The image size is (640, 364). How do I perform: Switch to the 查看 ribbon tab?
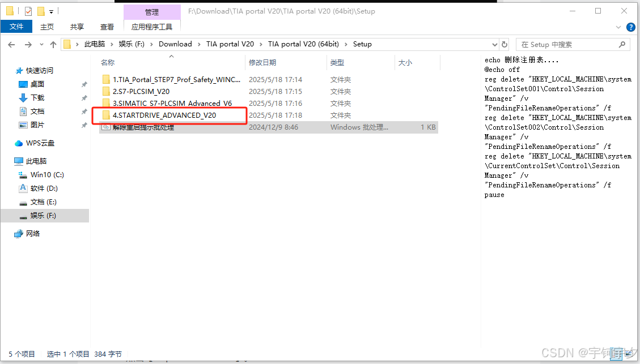(107, 27)
